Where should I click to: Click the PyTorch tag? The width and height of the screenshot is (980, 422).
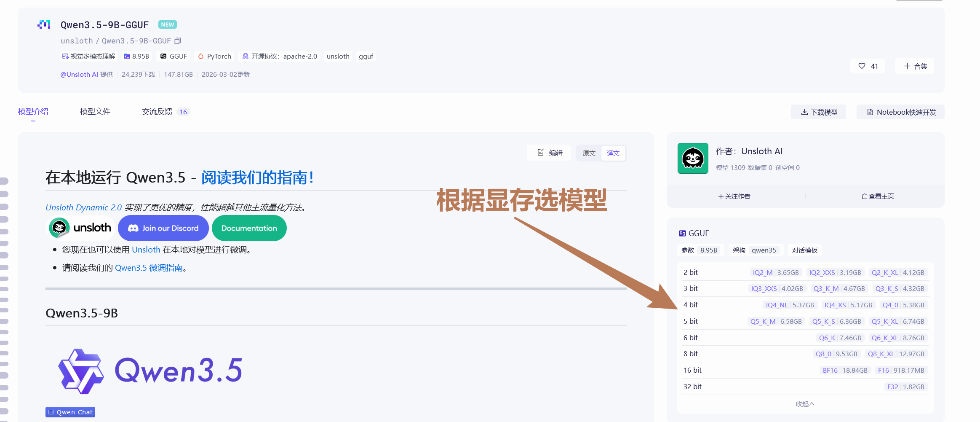pos(215,56)
